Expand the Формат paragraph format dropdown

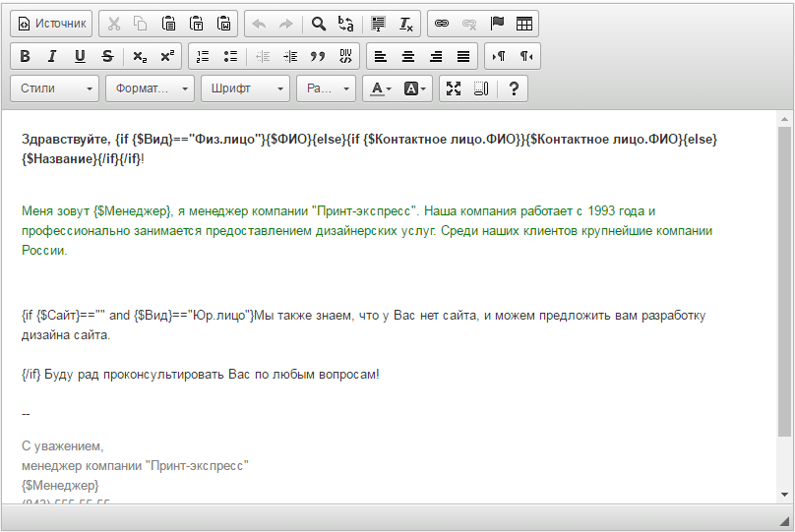150,89
